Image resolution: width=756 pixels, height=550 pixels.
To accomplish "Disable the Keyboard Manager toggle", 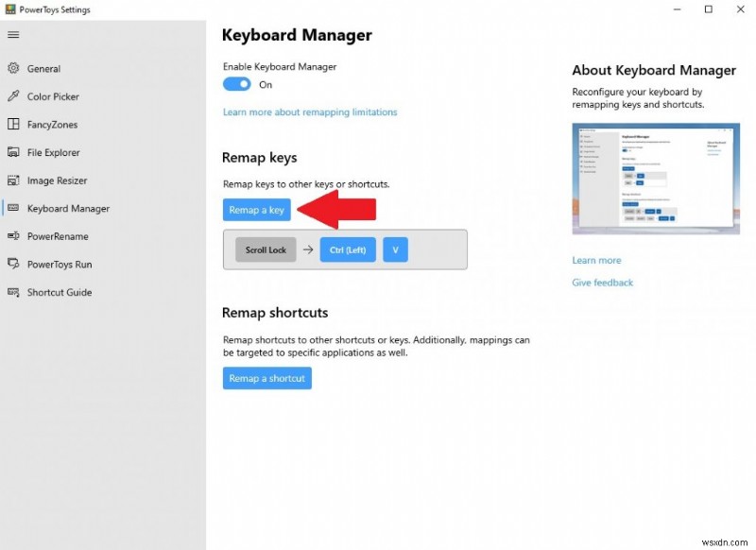I will [x=236, y=84].
